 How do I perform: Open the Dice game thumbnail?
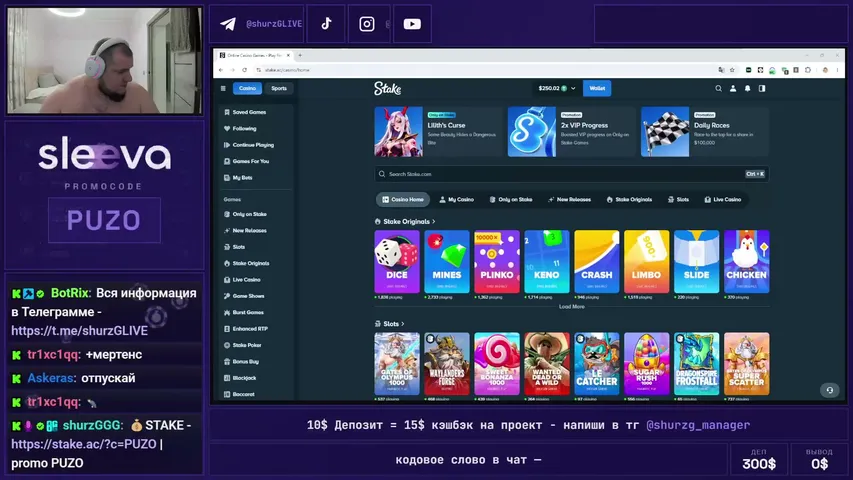pyautogui.click(x=397, y=262)
